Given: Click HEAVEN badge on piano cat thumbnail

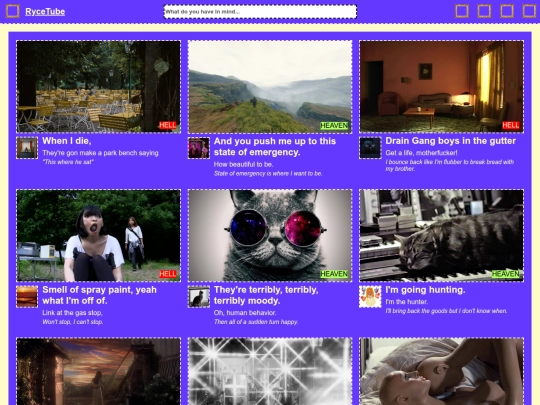Looking at the screenshot, I should click(506, 274).
